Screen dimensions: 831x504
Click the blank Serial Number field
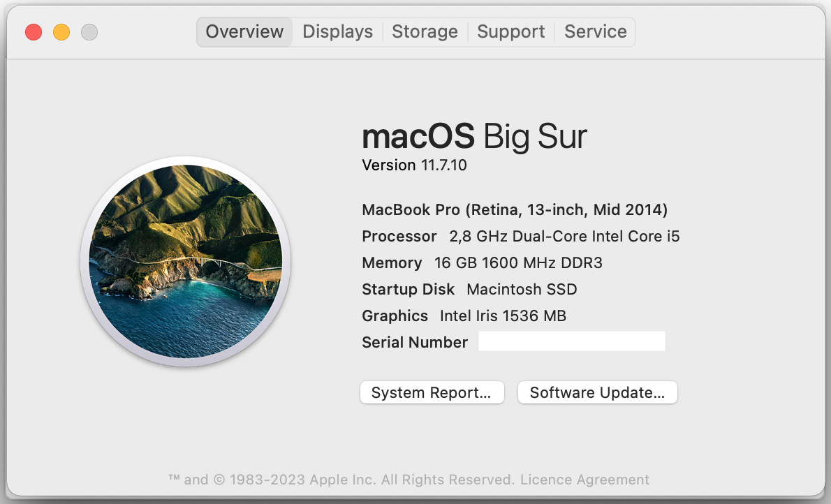(x=571, y=341)
